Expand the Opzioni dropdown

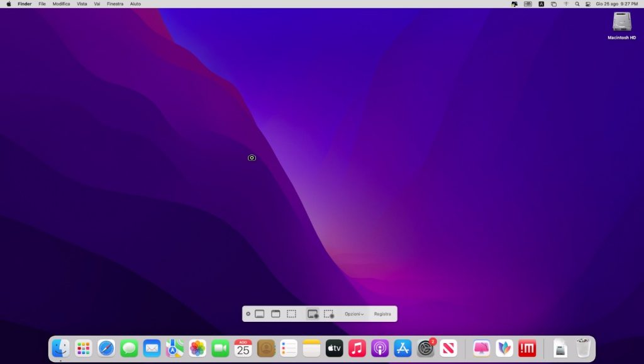click(x=354, y=314)
